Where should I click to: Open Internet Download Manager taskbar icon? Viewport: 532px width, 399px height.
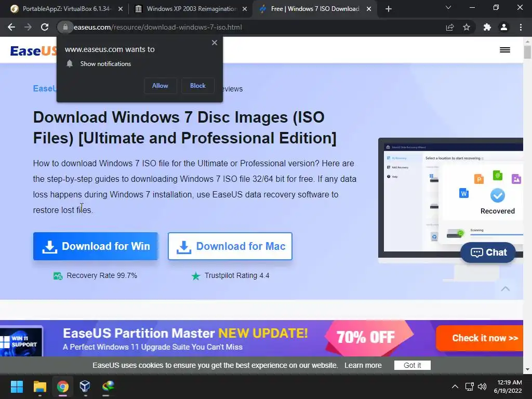108,387
